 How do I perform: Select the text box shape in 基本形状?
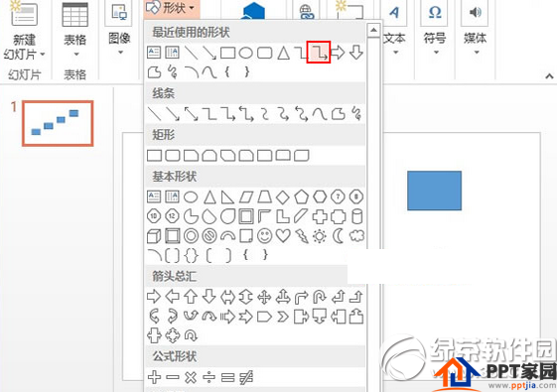(154, 196)
